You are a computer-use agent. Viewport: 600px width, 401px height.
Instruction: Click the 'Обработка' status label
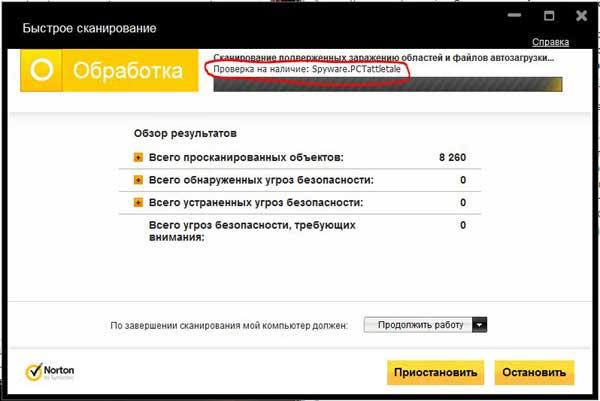(x=128, y=70)
